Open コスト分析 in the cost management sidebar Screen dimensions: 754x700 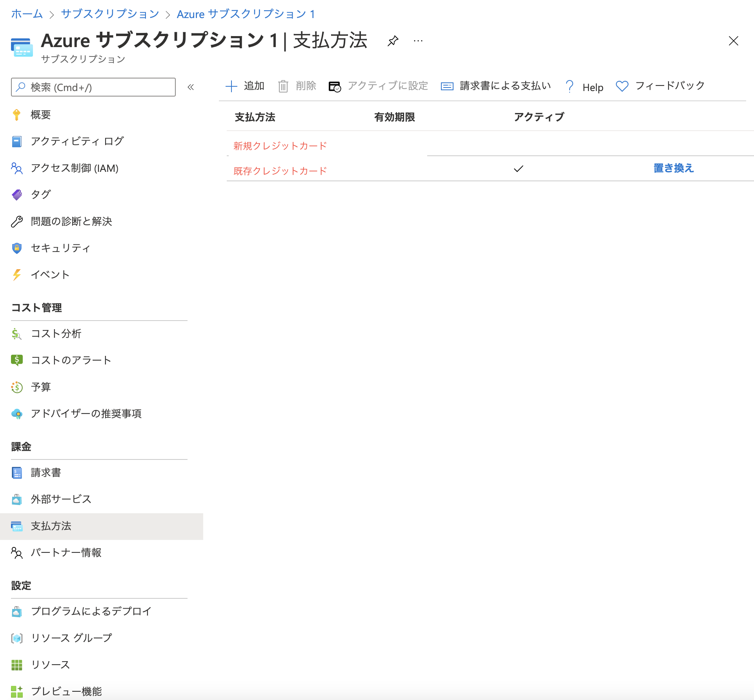click(56, 334)
